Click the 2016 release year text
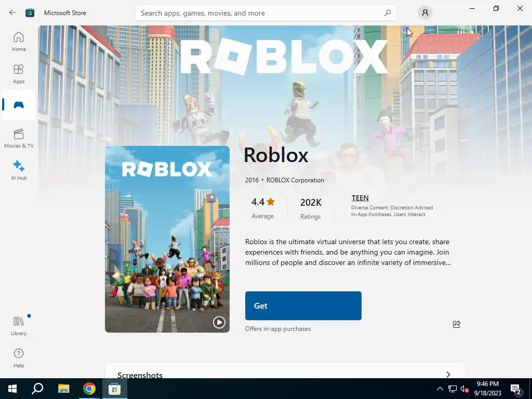 click(x=252, y=180)
